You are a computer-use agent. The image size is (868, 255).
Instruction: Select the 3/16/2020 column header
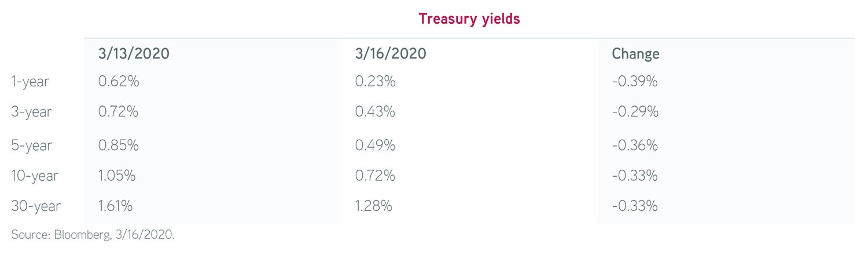click(391, 54)
